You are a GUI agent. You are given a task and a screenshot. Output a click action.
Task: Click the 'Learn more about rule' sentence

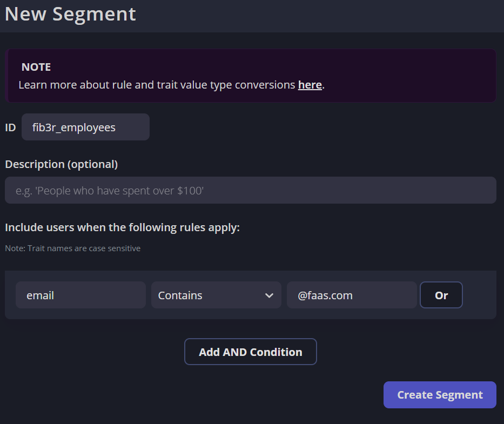157,85
